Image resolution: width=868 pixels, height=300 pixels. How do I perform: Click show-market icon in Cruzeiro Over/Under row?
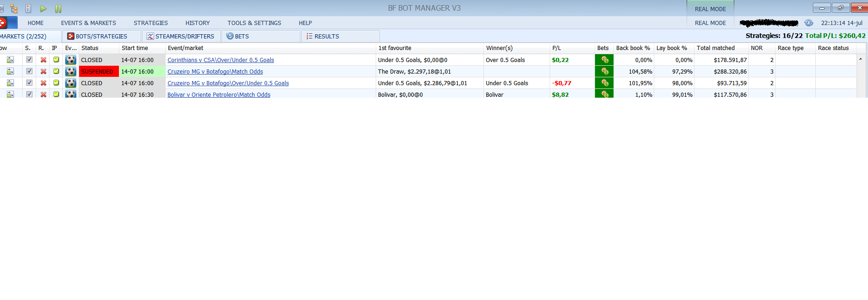[x=10, y=83]
